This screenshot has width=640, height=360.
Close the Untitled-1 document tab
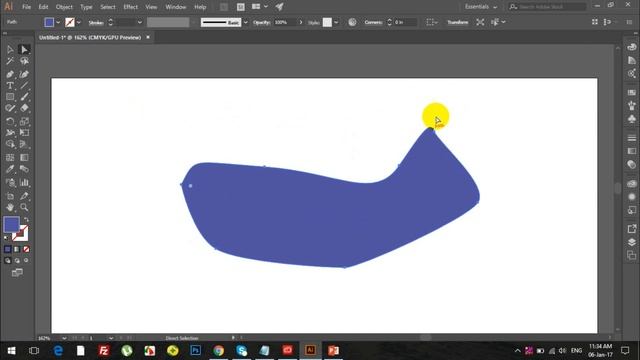click(148, 37)
